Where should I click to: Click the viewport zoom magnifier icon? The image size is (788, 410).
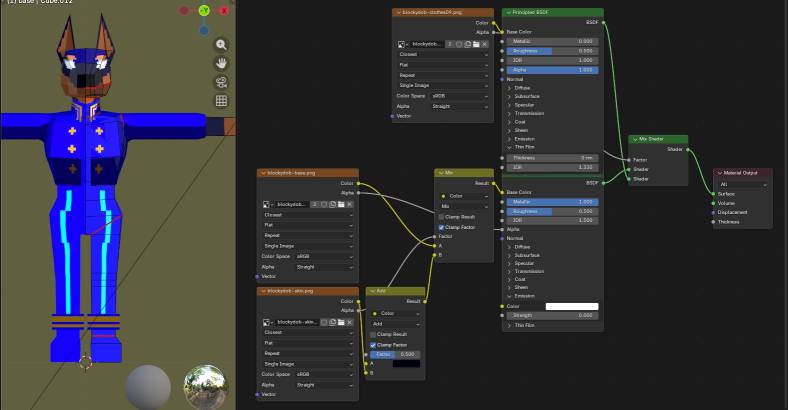click(x=221, y=45)
